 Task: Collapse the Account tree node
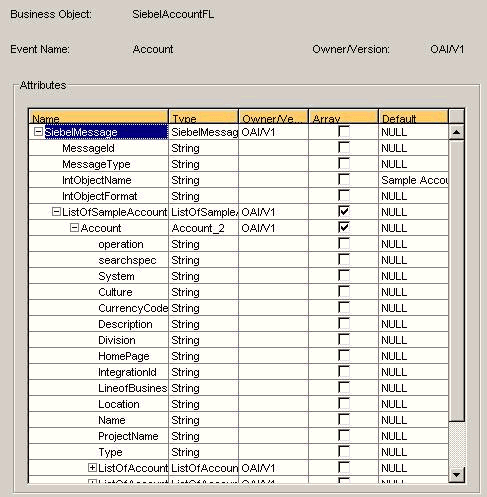(74, 228)
